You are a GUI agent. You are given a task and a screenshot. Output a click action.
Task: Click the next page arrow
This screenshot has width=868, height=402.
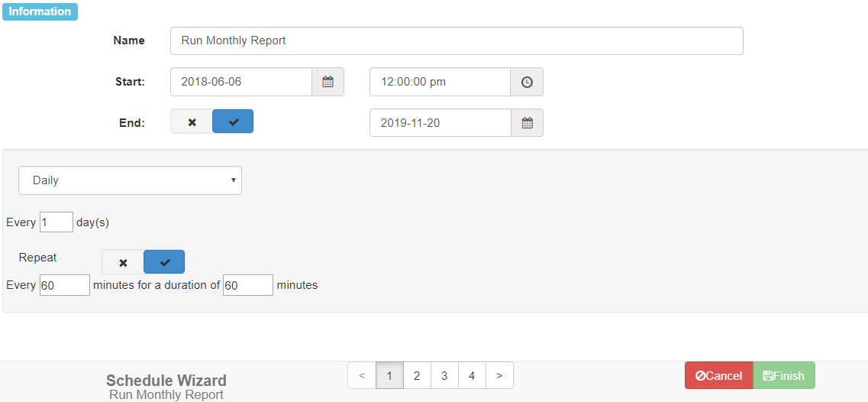point(499,375)
